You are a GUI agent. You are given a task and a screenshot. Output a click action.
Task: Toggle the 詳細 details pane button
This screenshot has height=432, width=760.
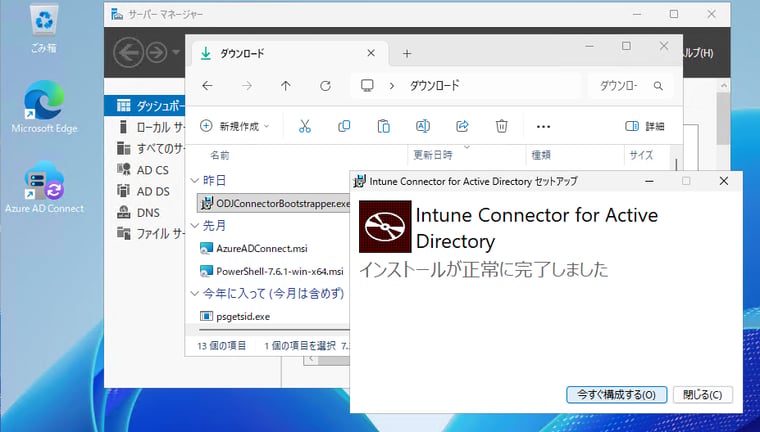point(645,127)
